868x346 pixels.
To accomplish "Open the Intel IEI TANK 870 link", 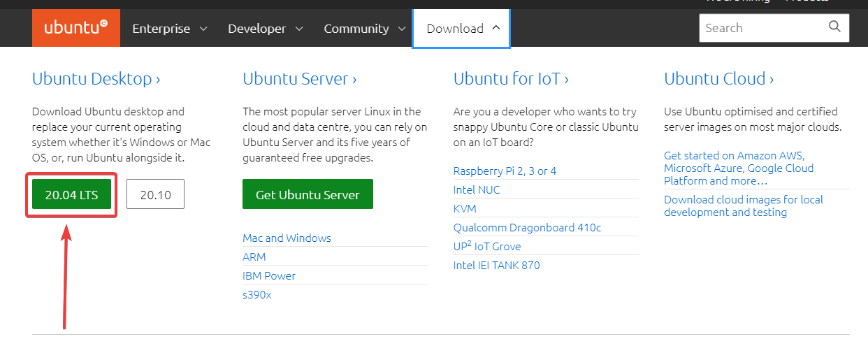I will [x=496, y=265].
